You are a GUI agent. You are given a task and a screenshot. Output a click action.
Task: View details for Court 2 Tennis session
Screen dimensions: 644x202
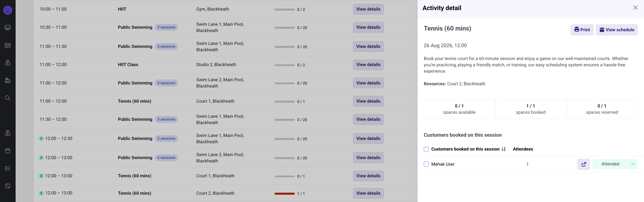(x=368, y=193)
